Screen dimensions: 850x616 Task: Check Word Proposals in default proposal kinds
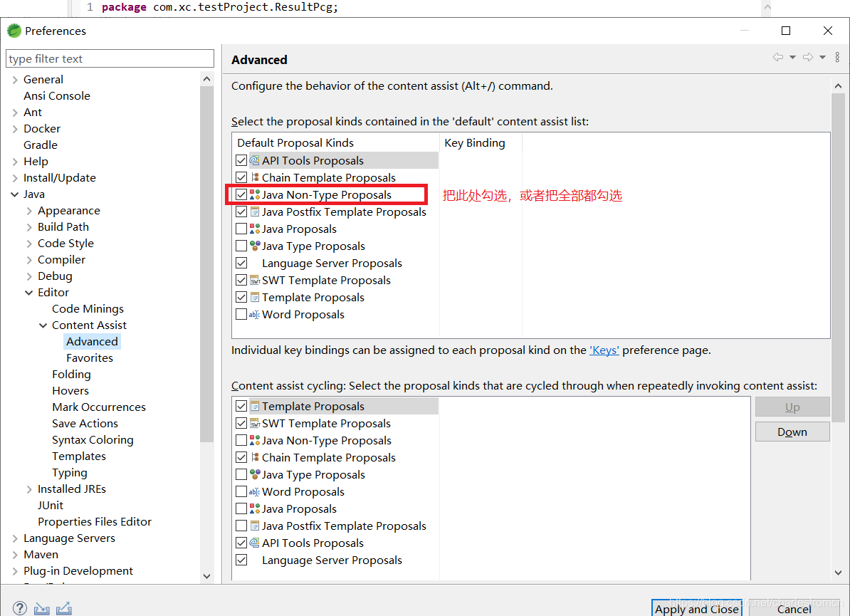point(241,315)
